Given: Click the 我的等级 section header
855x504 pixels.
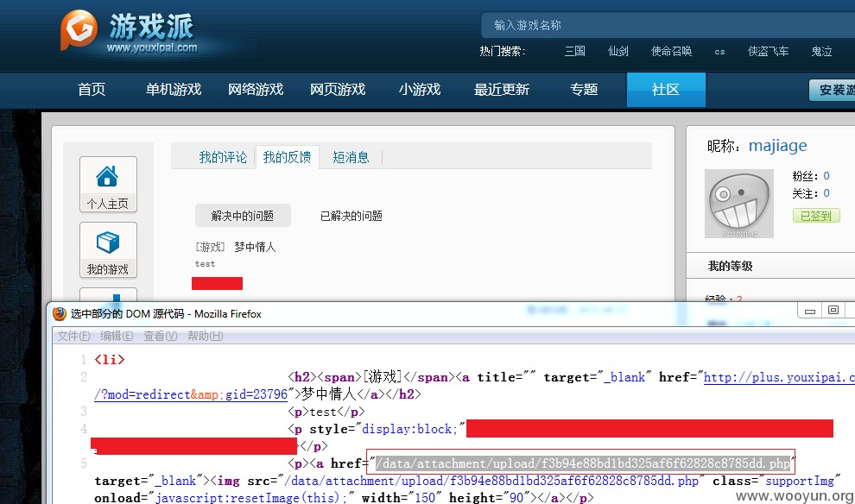Looking at the screenshot, I should click(730, 266).
